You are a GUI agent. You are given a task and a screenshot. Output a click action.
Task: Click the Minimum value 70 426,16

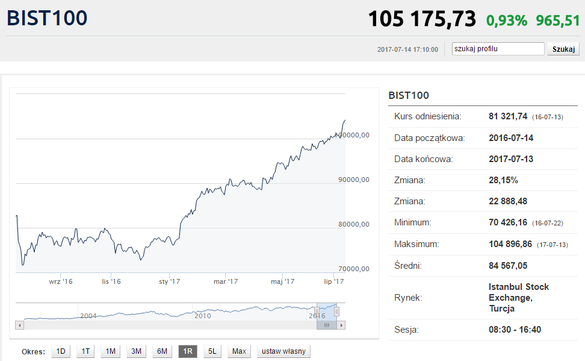click(x=508, y=223)
